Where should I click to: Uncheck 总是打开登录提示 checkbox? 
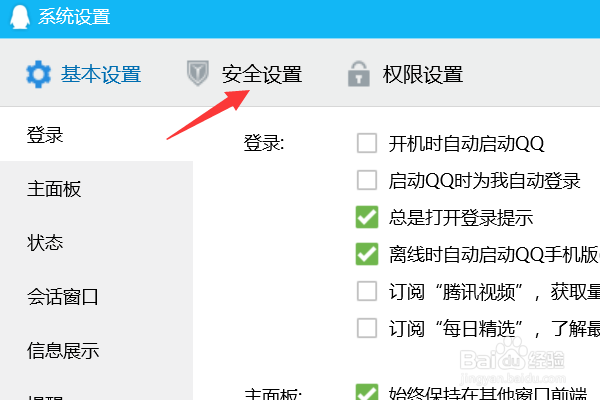[x=367, y=217]
